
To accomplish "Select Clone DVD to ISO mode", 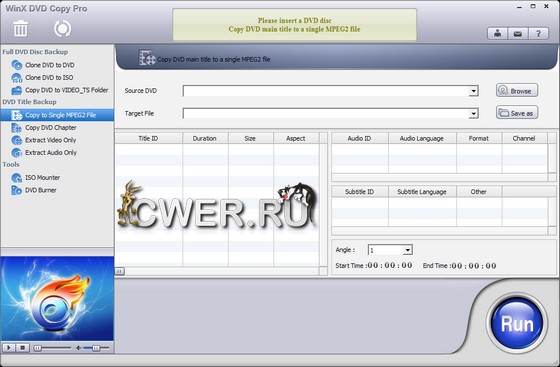I will tap(49, 77).
